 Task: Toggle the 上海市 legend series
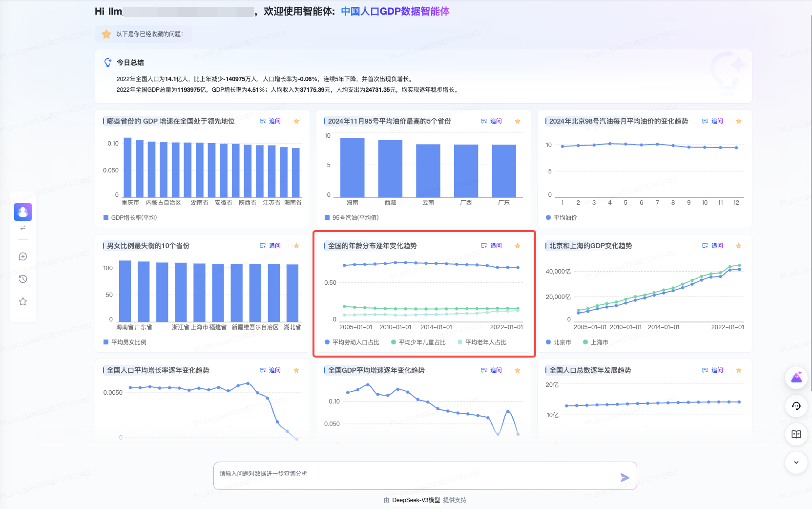click(x=596, y=342)
